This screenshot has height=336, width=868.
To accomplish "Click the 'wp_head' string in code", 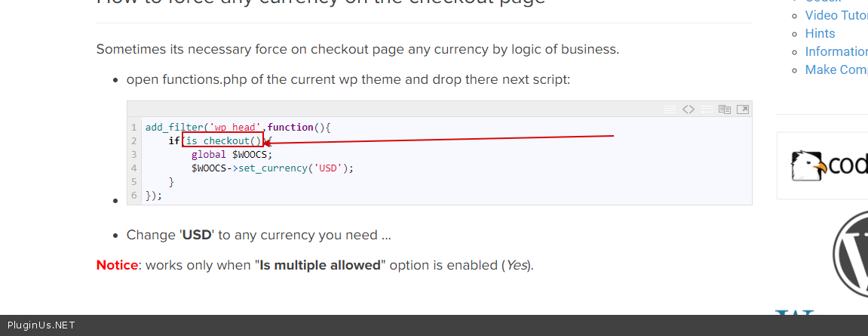I will pos(236,128).
